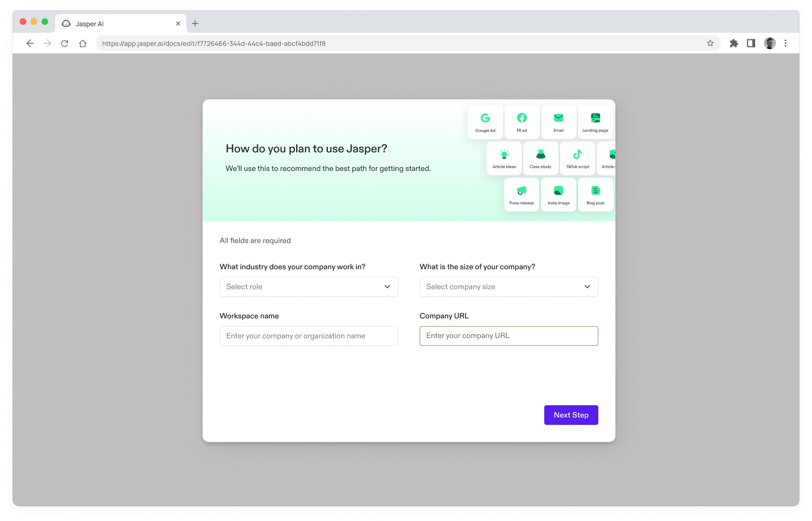Choose the Blog post icon

(x=595, y=194)
